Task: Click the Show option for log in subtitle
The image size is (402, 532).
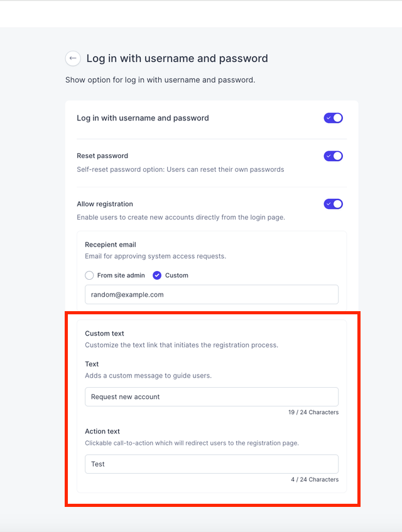Action: pyautogui.click(x=160, y=80)
